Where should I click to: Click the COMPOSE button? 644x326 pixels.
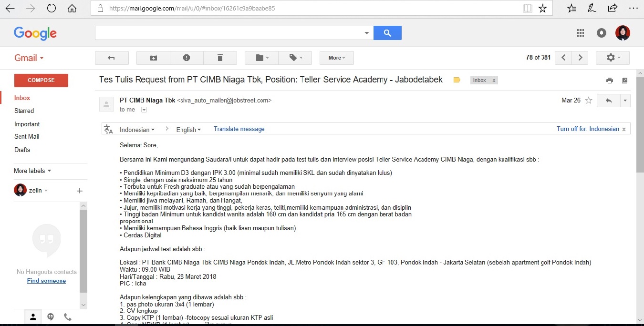tap(41, 80)
